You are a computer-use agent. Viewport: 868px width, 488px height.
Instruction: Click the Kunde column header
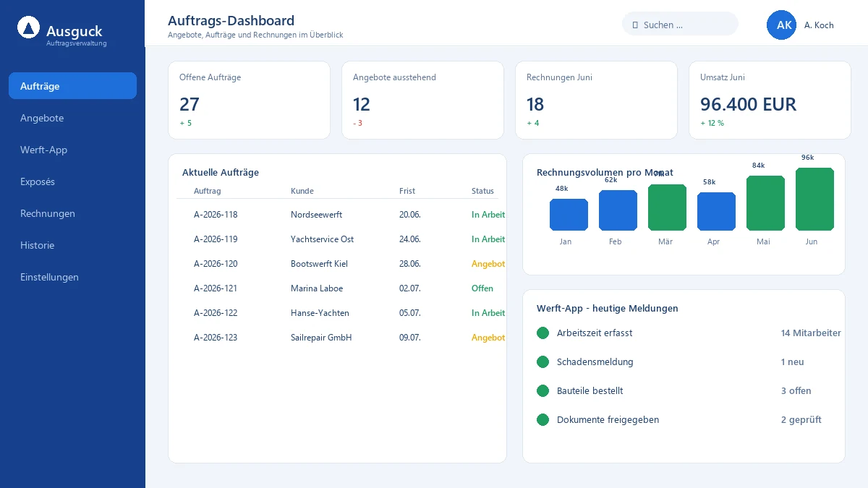coord(302,192)
